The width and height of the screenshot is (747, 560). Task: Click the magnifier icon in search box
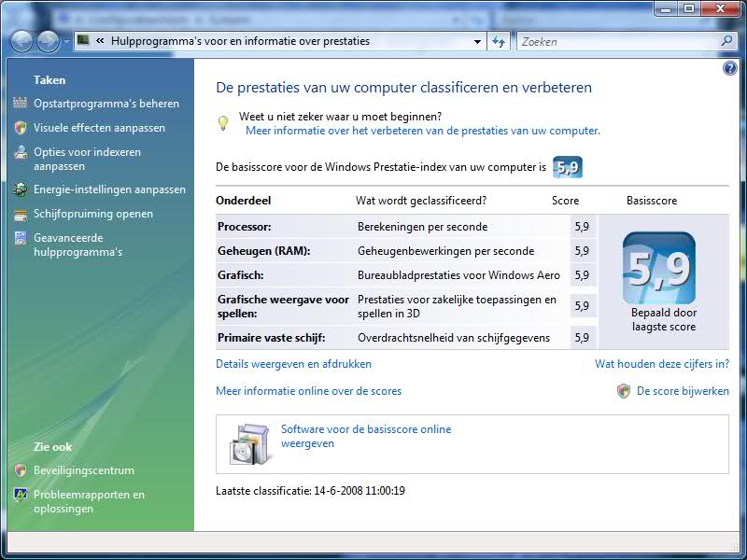[727, 41]
